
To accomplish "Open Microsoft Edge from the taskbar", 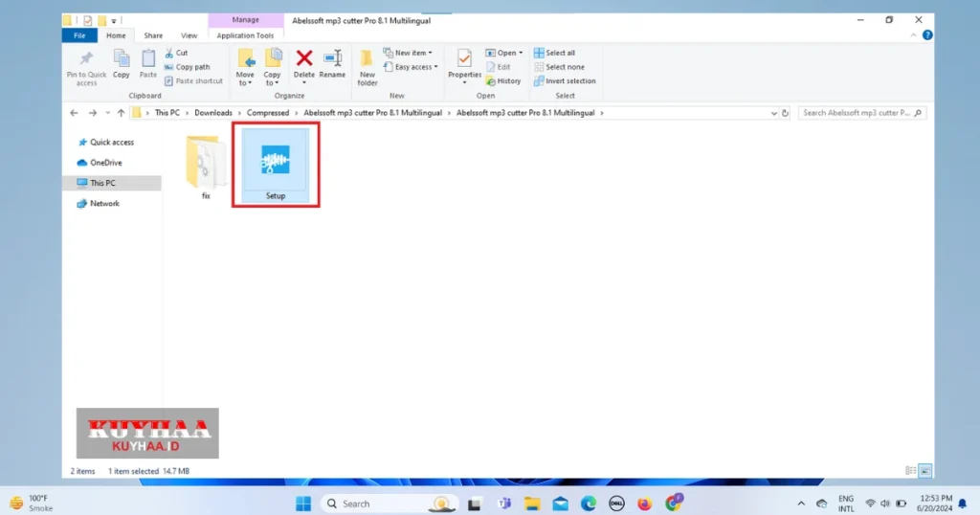I will [x=589, y=504].
